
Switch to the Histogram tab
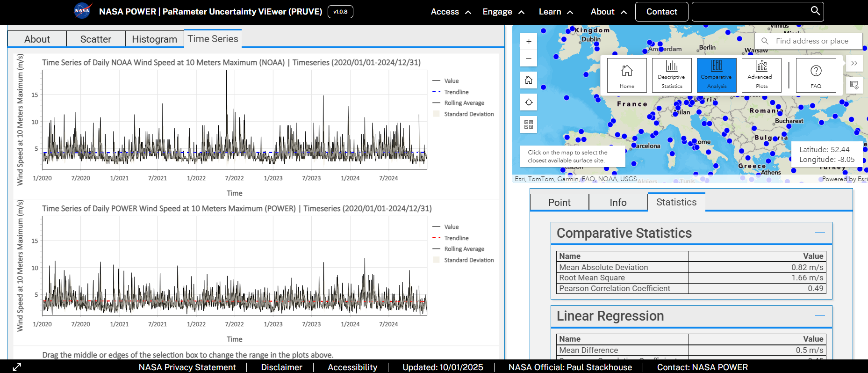tap(154, 39)
